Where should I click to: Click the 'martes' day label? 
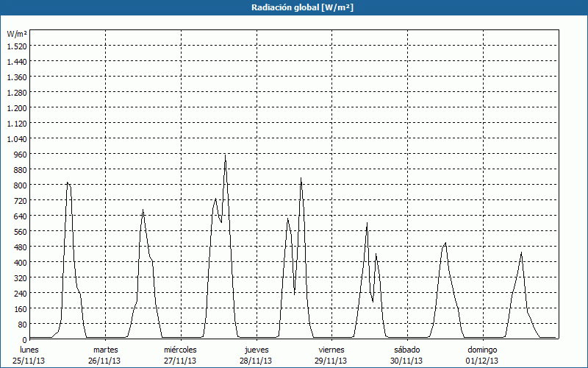click(x=105, y=350)
